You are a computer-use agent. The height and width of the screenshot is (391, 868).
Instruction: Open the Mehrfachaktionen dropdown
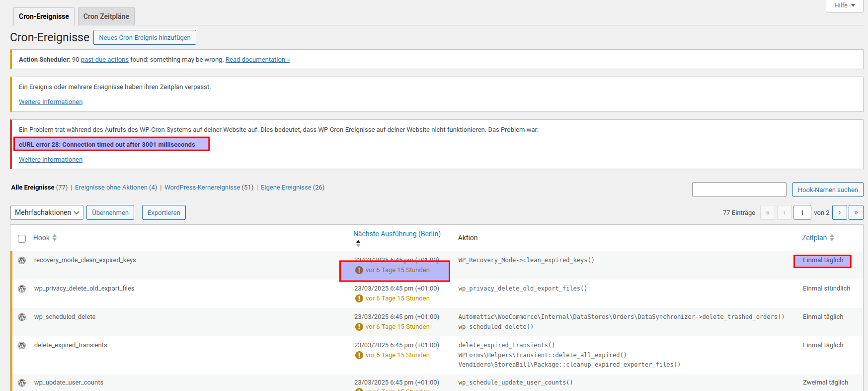47,212
